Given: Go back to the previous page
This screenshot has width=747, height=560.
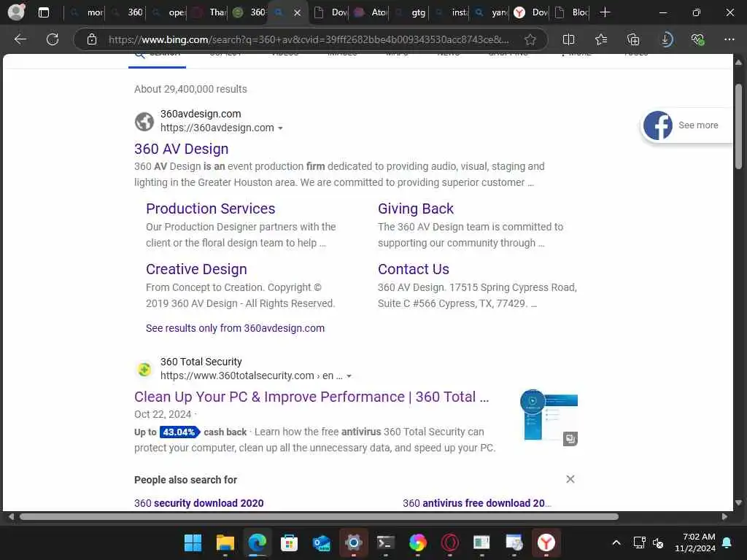Looking at the screenshot, I should (20, 39).
